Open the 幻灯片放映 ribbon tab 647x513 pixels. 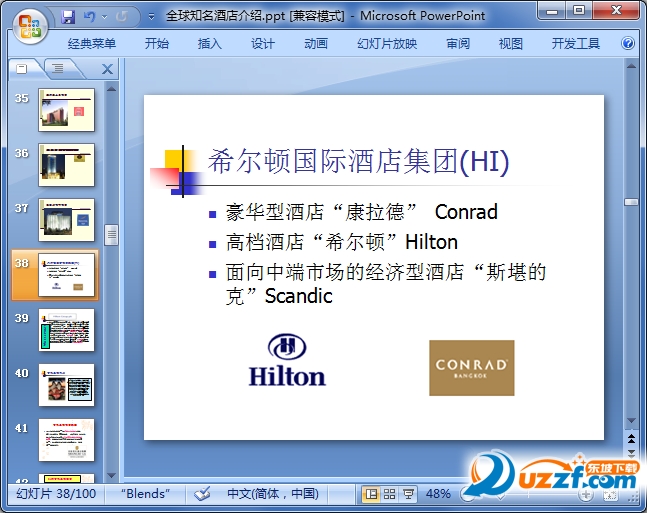tap(387, 43)
